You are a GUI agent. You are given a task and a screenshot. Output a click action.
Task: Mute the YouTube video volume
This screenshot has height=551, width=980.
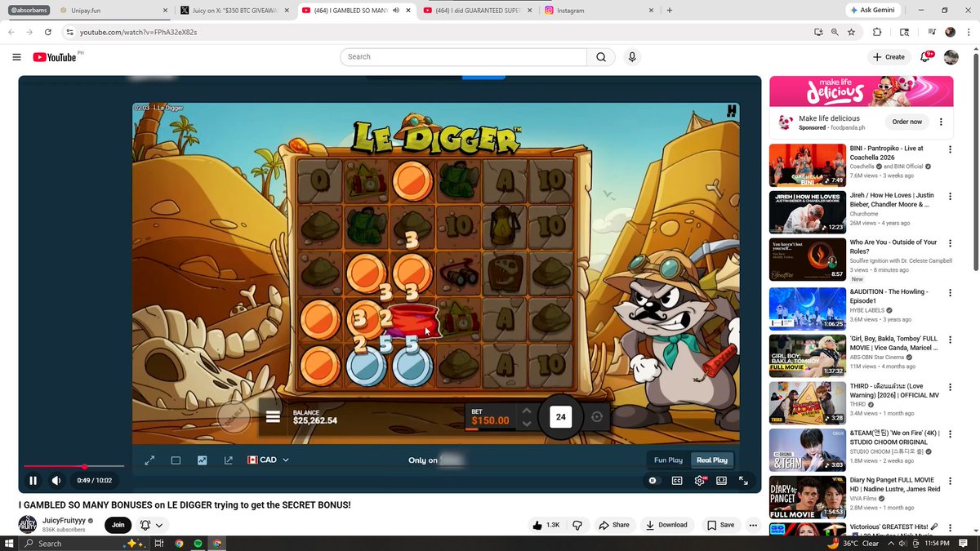tap(56, 481)
